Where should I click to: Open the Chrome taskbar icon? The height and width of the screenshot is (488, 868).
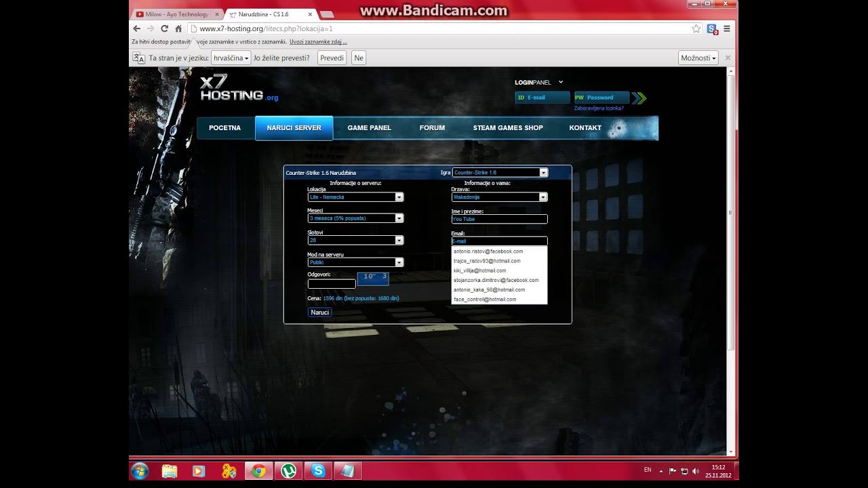[258, 470]
